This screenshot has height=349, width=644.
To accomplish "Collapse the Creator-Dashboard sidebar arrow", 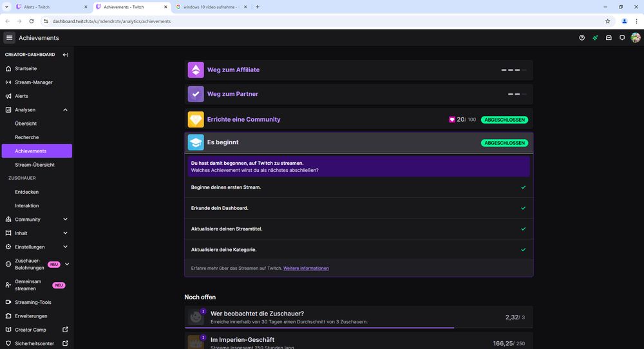I will (65, 55).
